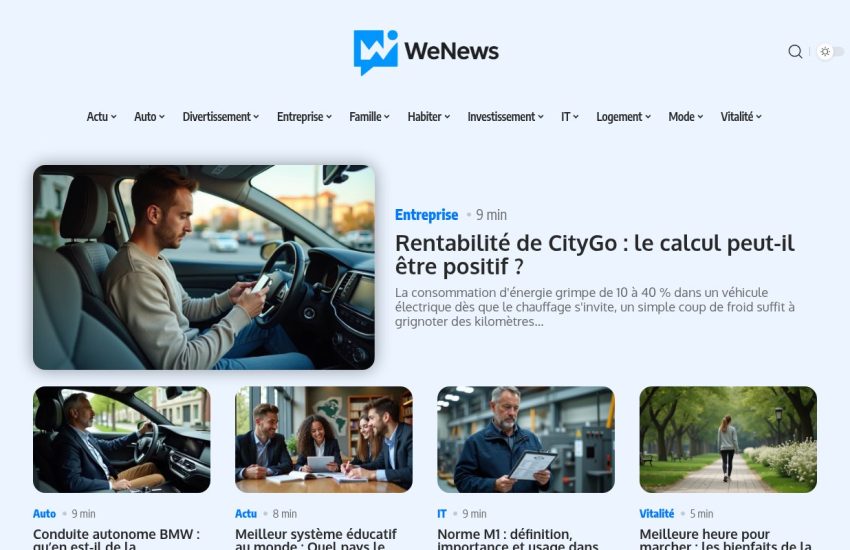Image resolution: width=850 pixels, height=550 pixels.
Task: Open the Vitalité navigation menu
Action: [x=740, y=117]
